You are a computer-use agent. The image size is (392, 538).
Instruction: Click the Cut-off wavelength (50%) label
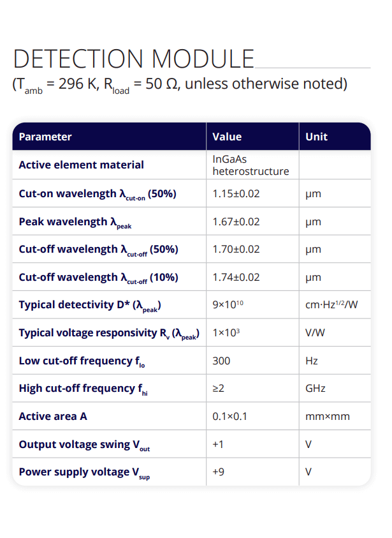98,250
